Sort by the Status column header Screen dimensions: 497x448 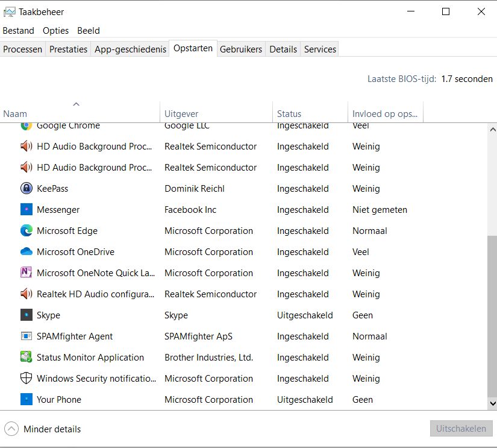(289, 113)
